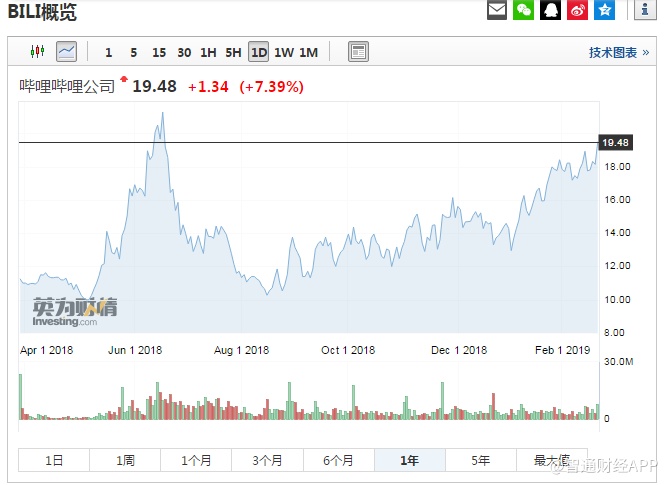Open the news panel icon in toolbar

click(358, 52)
